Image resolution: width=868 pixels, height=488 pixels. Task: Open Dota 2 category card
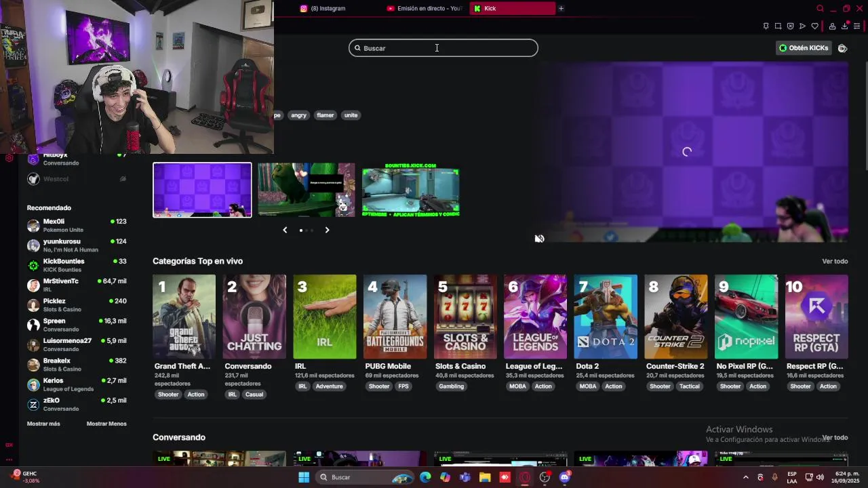pos(606,317)
